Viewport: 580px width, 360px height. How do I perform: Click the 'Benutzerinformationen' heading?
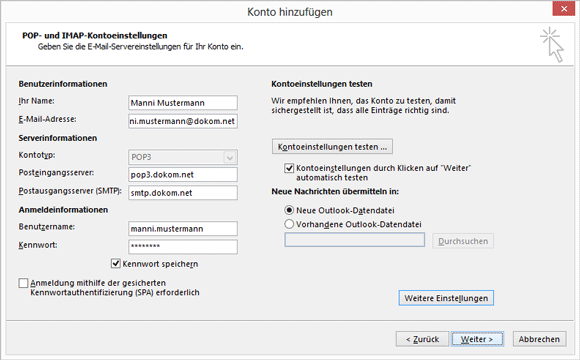click(x=63, y=84)
